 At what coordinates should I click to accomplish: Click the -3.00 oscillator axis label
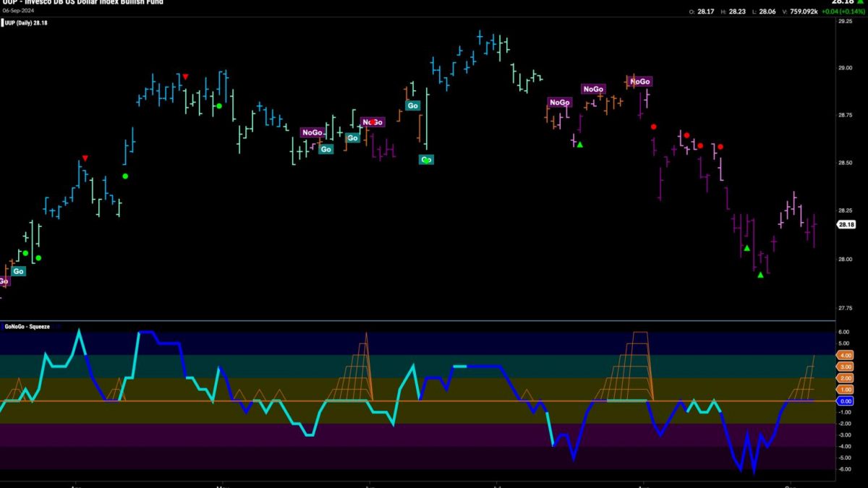pyautogui.click(x=843, y=435)
